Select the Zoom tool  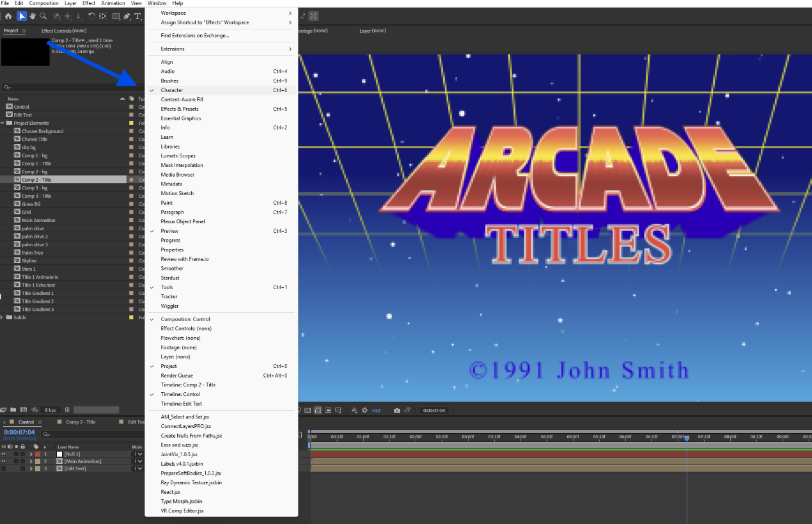click(x=43, y=16)
